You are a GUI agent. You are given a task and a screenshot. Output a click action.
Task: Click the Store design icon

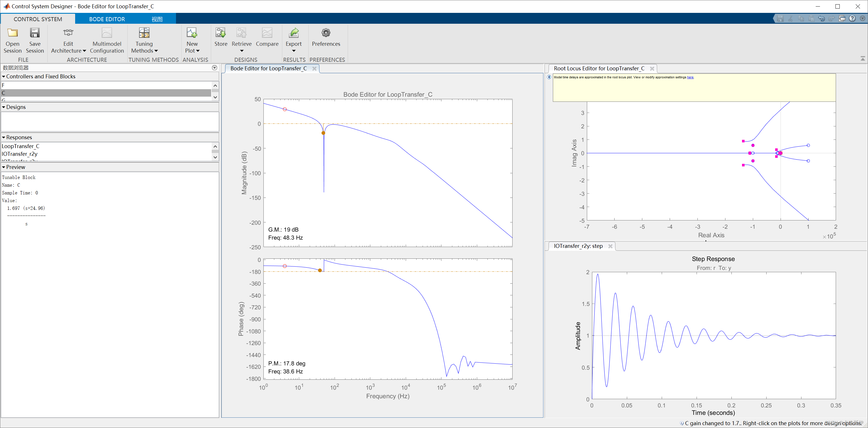[x=221, y=33]
